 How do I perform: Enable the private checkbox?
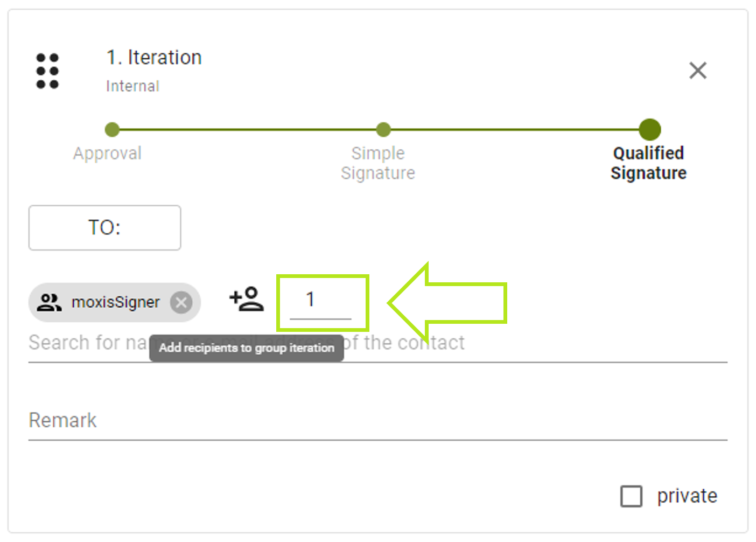coord(631,496)
